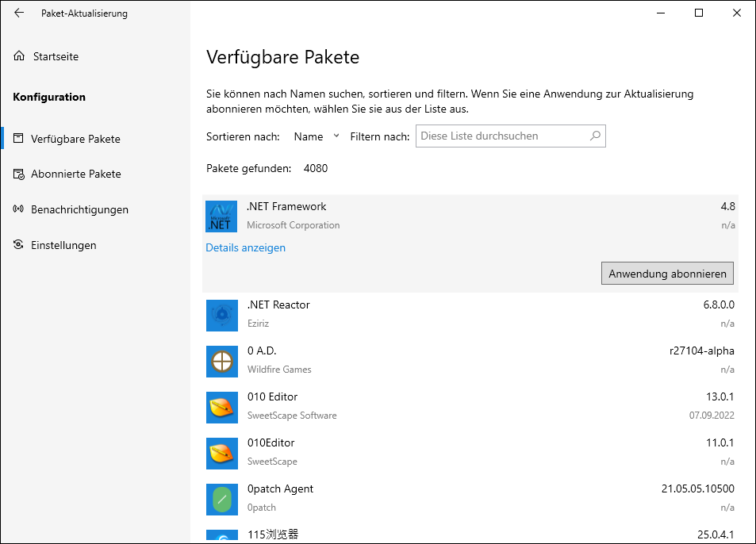Click the 010 Editor package icon
Screen dimensions: 756x544
pyautogui.click(x=221, y=407)
